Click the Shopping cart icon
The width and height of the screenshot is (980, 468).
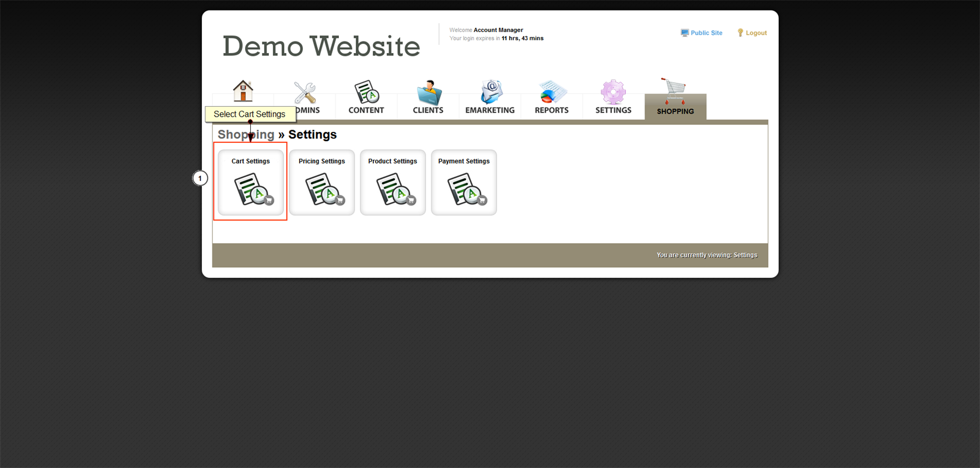point(674,91)
